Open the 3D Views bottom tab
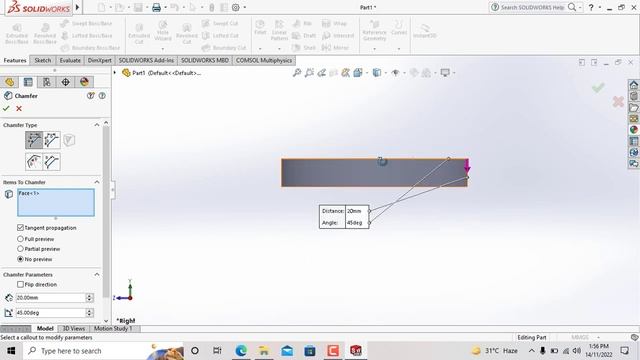The image size is (640, 360). (73, 329)
